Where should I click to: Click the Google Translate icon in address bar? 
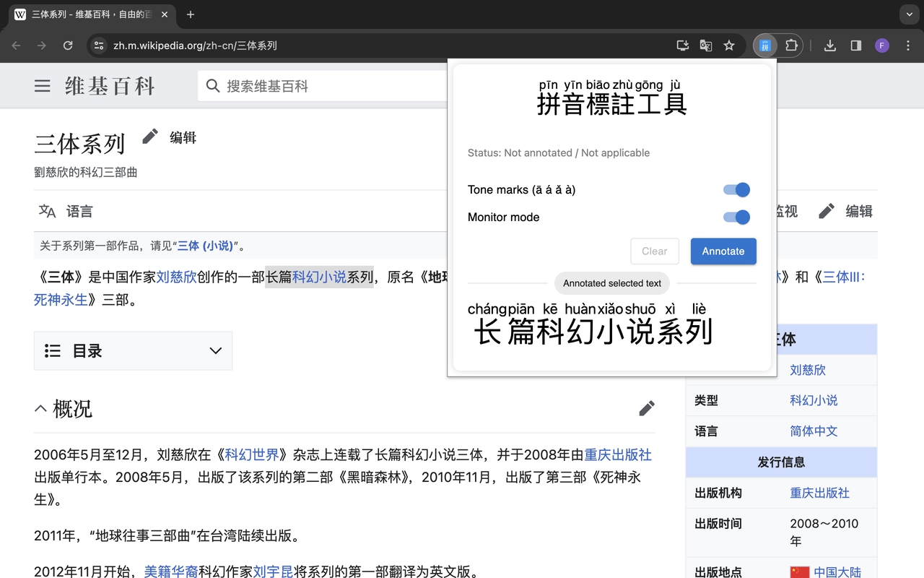[x=705, y=45]
